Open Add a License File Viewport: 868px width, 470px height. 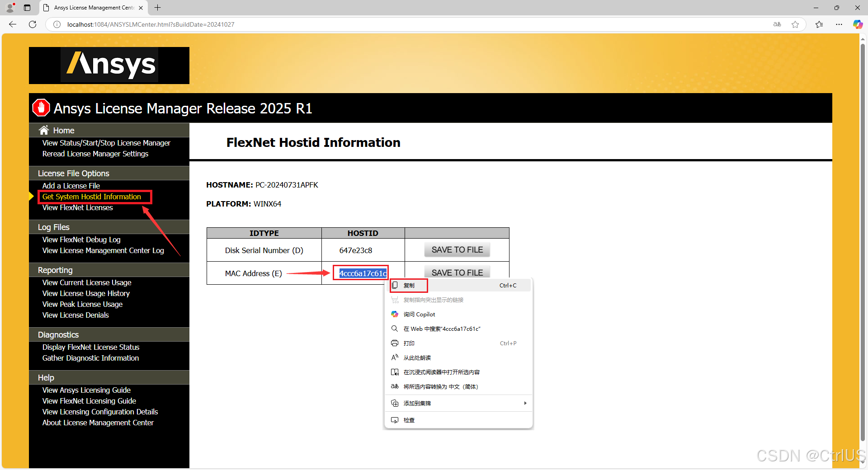coord(71,186)
